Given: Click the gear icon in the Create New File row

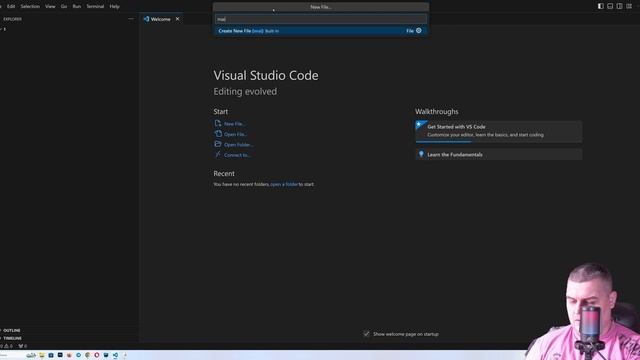Looking at the screenshot, I should [419, 31].
